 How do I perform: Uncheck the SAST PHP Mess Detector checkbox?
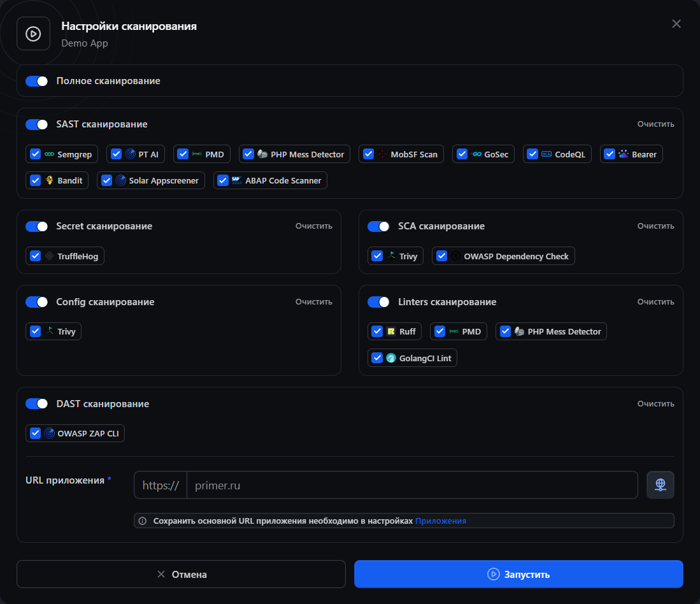[x=248, y=154]
